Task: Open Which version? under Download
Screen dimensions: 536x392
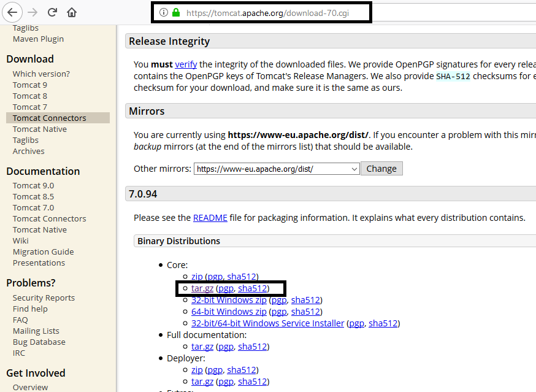Action: pyautogui.click(x=41, y=74)
